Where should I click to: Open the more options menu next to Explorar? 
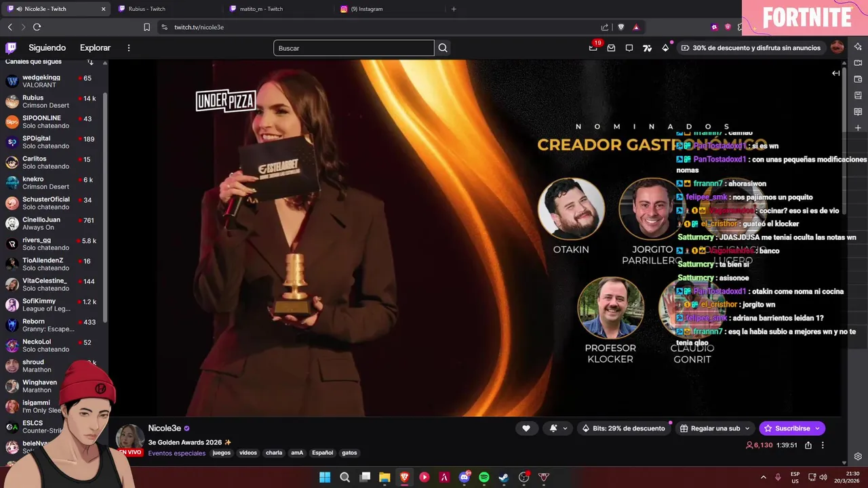click(x=129, y=48)
